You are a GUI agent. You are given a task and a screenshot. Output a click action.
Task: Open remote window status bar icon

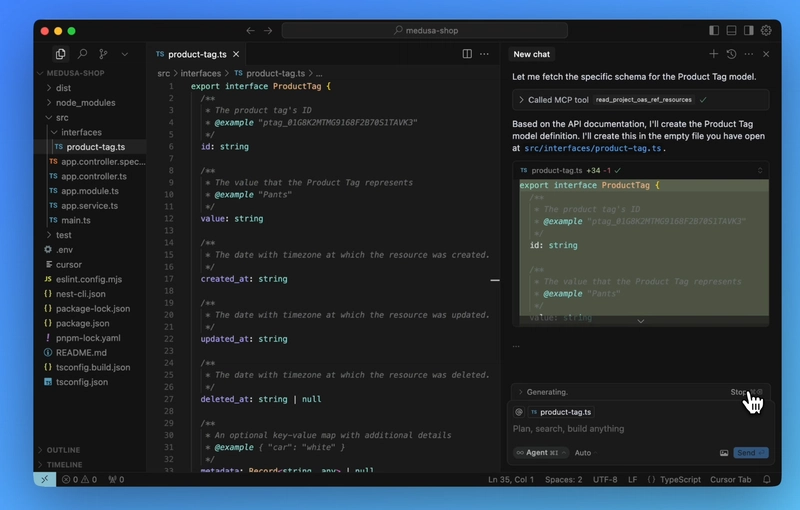[45, 479]
